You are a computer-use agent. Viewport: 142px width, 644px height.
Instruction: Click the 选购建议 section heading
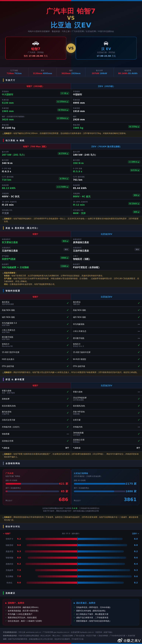coord(10,593)
